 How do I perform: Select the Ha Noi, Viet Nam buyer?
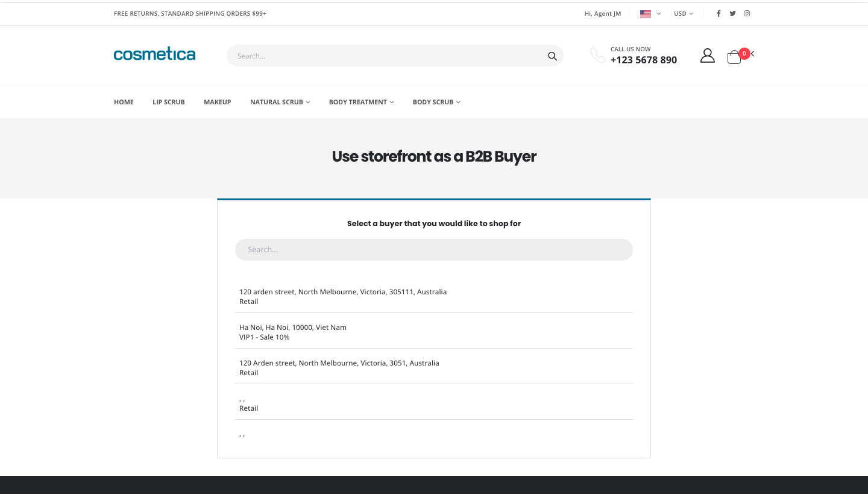click(x=293, y=332)
